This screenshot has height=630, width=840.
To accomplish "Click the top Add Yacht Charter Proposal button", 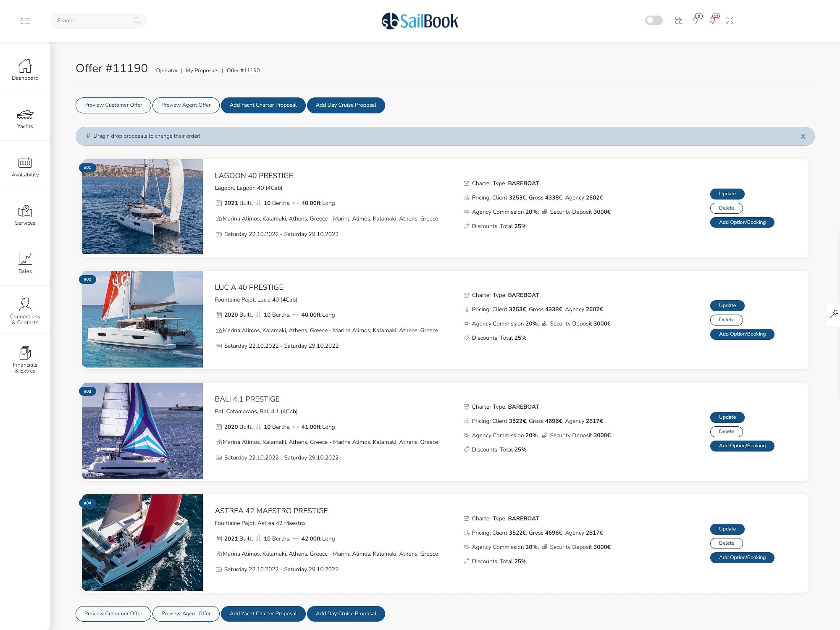I will tap(263, 105).
